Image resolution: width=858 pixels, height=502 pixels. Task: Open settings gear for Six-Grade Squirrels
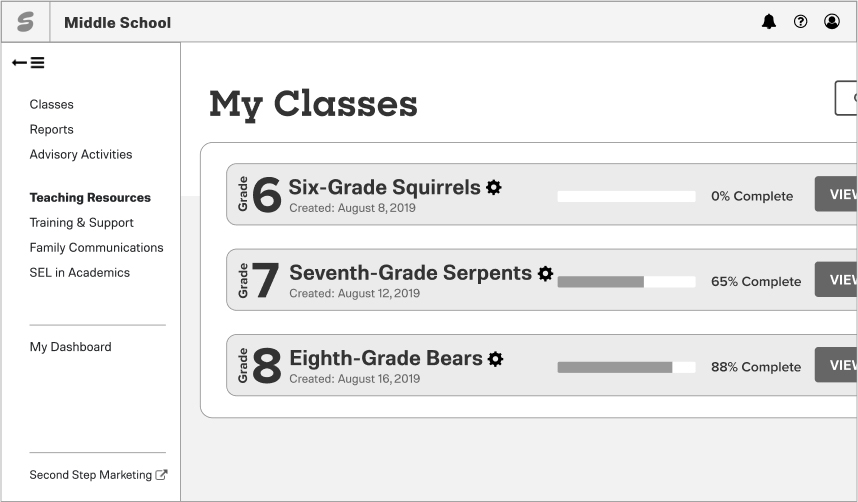494,187
